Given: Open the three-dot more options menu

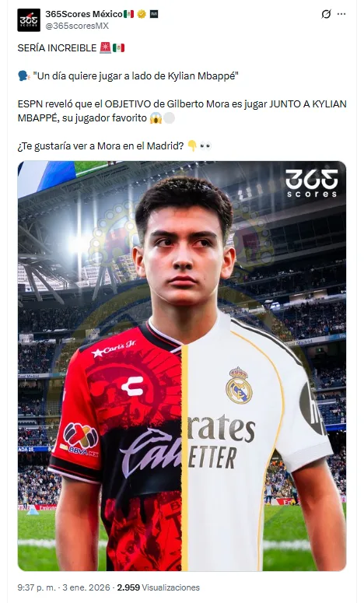Looking at the screenshot, I should (x=341, y=14).
